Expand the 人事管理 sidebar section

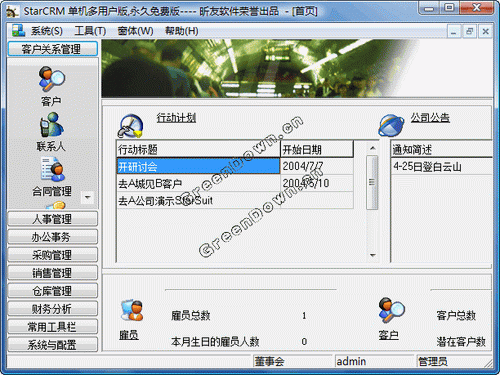pos(52,219)
